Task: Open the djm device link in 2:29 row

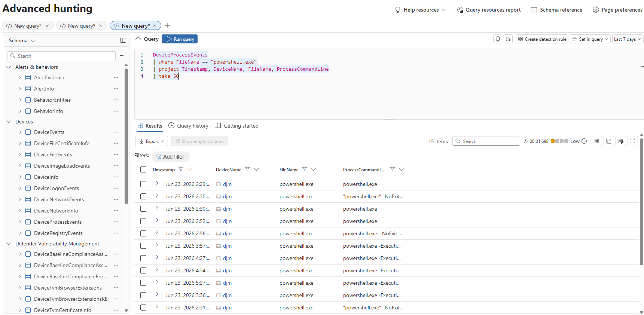Action: [x=227, y=184]
